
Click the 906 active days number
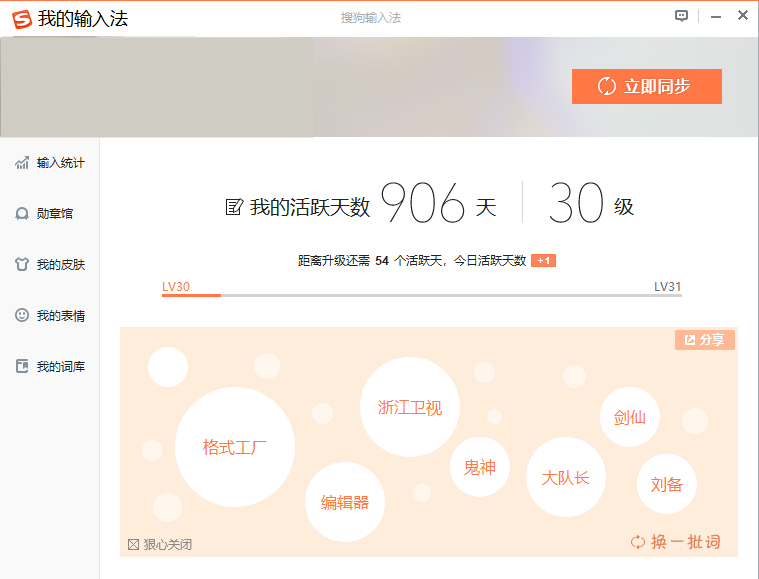[x=423, y=203]
